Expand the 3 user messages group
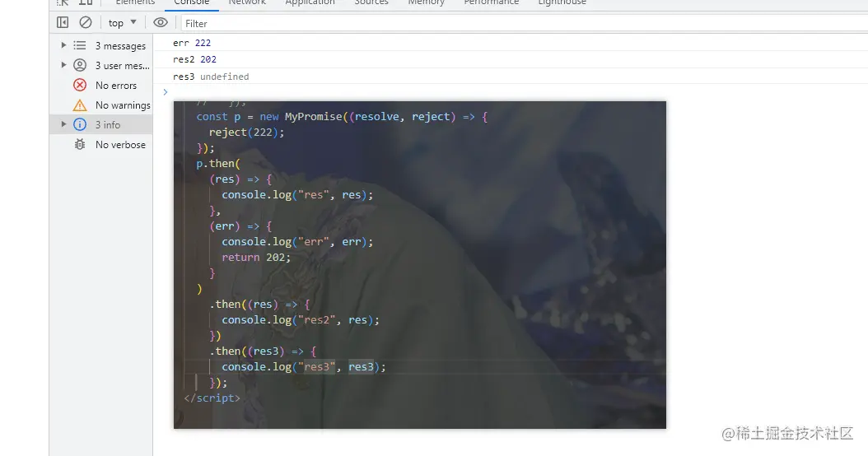 63,65
